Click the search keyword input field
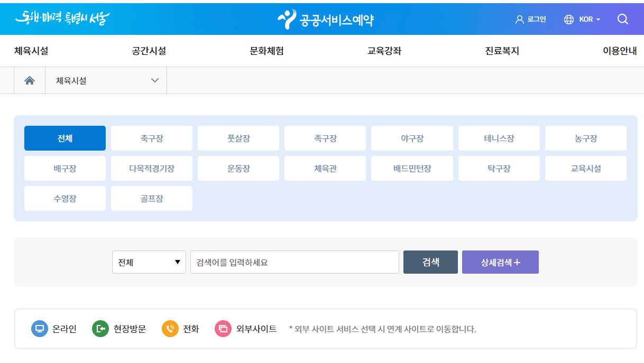 point(294,262)
